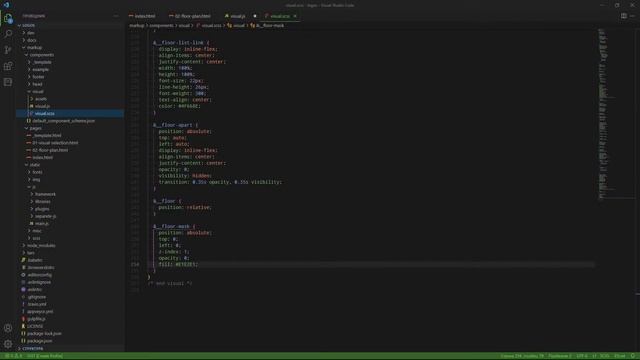
Task: Open the bottom activity bar icon above accounts
Action: (8, 82)
